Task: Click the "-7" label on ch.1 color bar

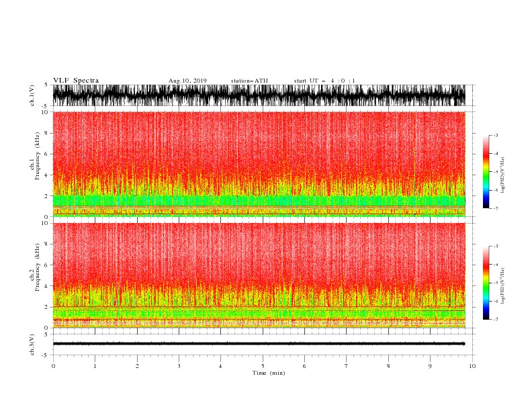Action: pos(495,208)
